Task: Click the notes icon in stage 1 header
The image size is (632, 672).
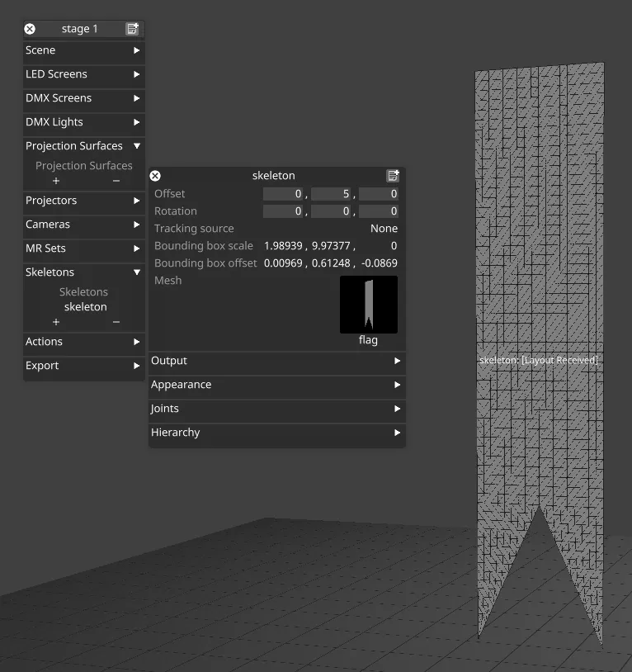Action: click(x=132, y=29)
